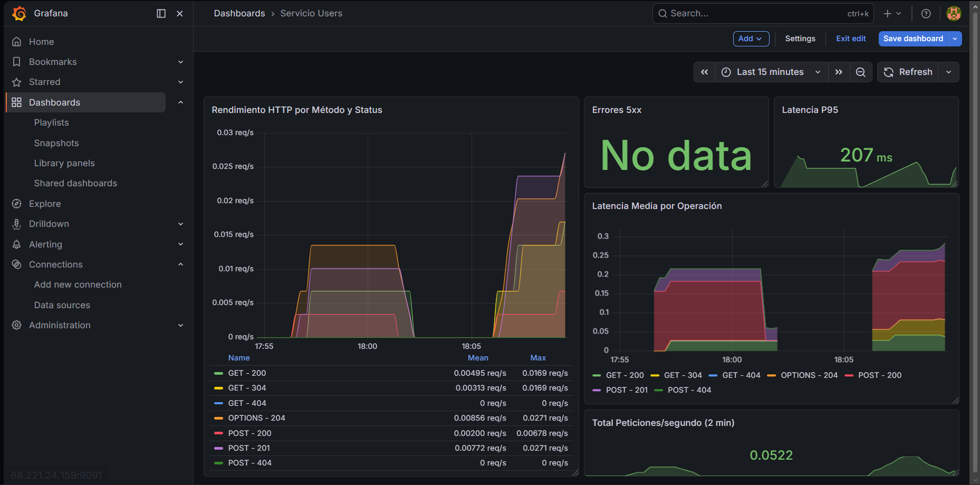980x485 pixels.
Task: Open Playlists in sidebar
Action: tap(51, 122)
